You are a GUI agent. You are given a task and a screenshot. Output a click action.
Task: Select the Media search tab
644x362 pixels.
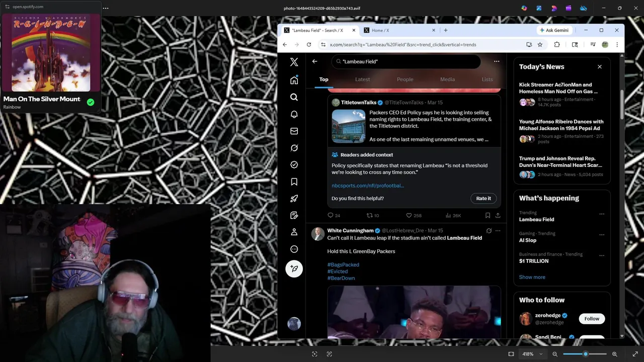pyautogui.click(x=447, y=79)
